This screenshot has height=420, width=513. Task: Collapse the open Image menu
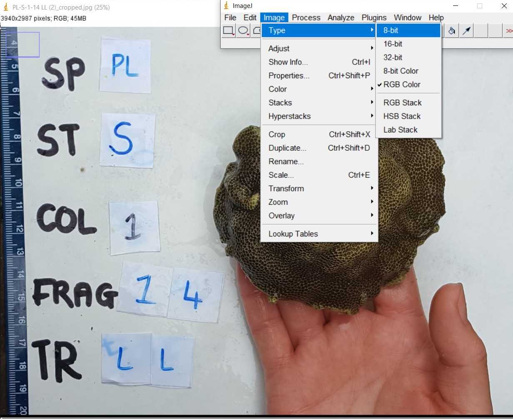pos(274,17)
